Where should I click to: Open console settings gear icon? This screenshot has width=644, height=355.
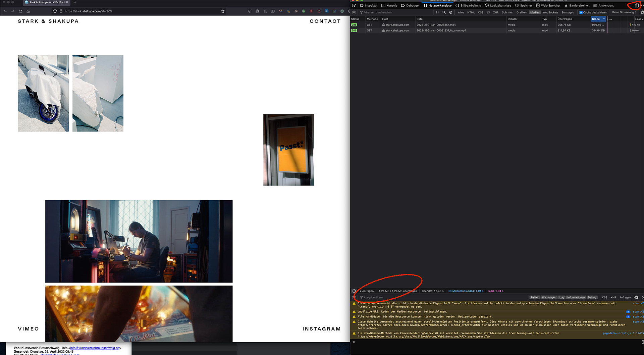[x=636, y=297]
